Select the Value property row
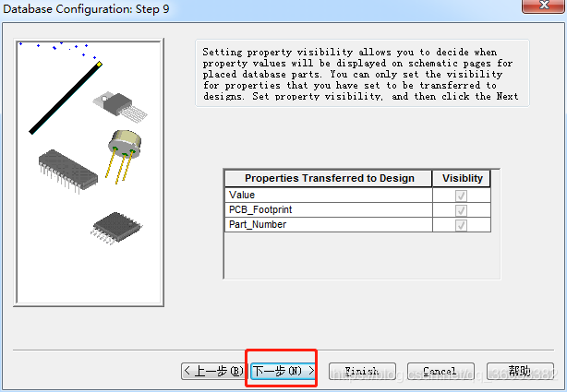The width and height of the screenshot is (567, 392). tap(328, 195)
